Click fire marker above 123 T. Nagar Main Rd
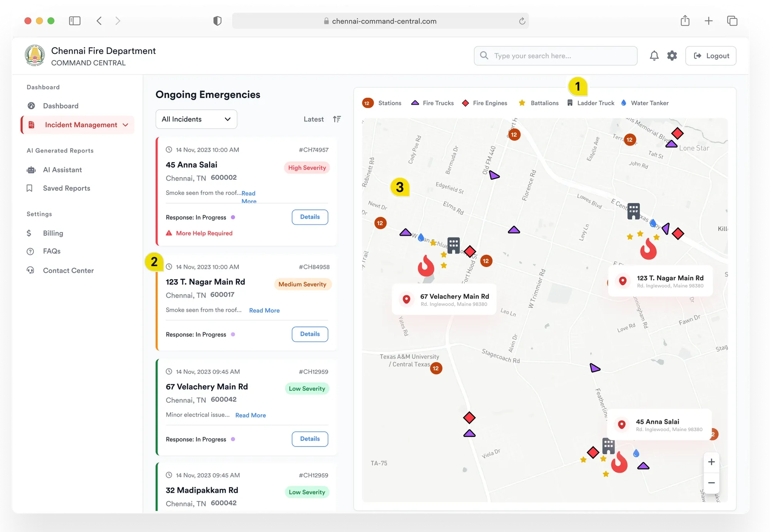Screen dimensions: 770x532 (648, 249)
